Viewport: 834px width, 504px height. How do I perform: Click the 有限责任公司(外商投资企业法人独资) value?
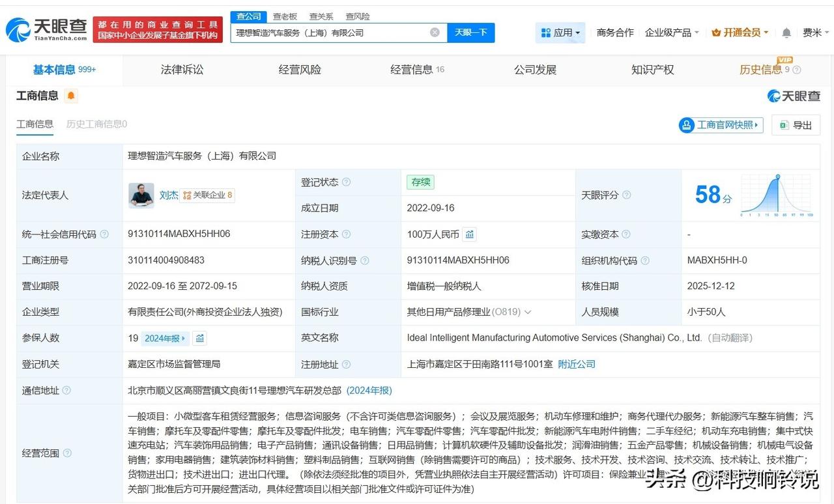click(205, 312)
